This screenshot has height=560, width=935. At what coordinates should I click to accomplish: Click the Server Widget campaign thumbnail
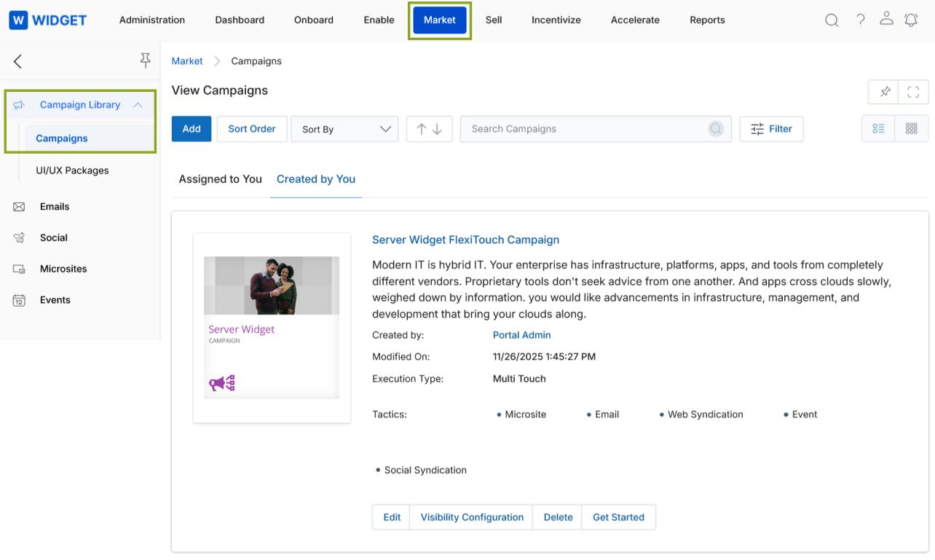[272, 327]
